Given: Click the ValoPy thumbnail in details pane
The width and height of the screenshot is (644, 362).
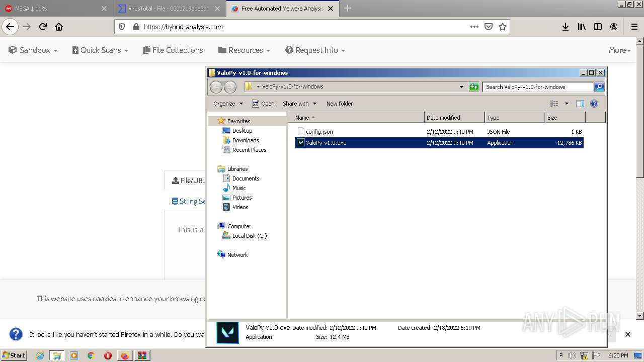Looking at the screenshot, I should (x=227, y=333).
